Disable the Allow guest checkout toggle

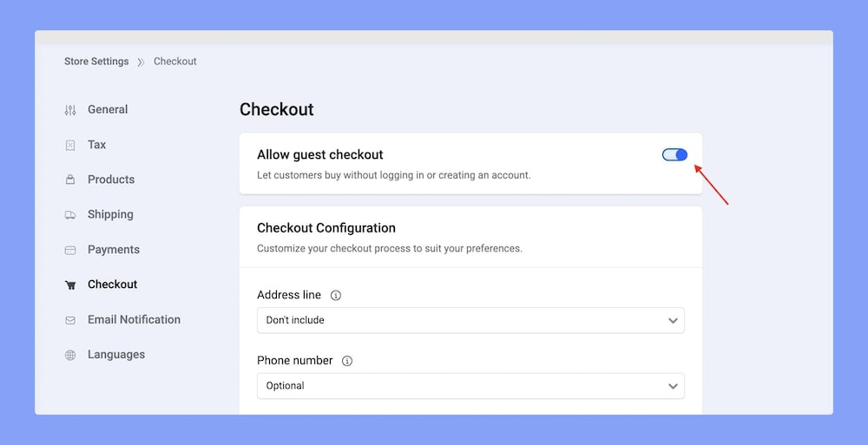point(674,154)
